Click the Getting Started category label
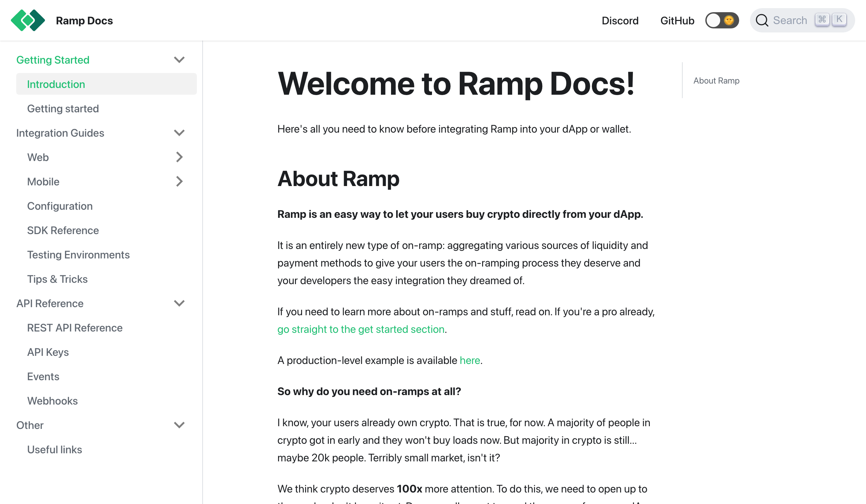 tap(52, 60)
